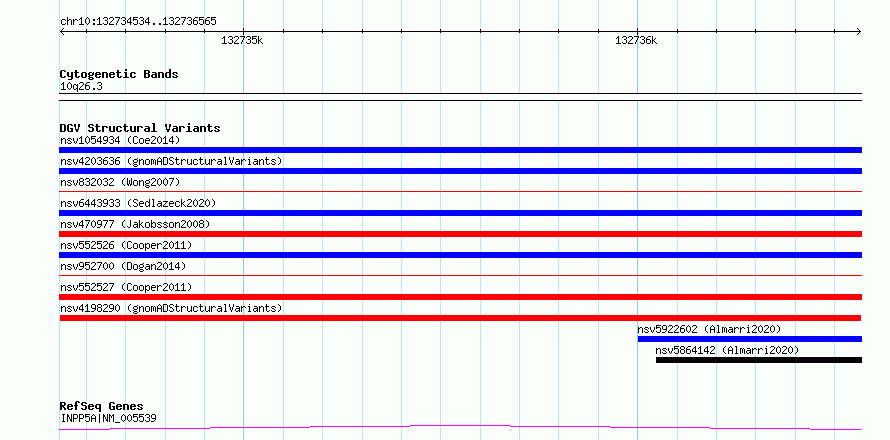Click the Cytogenetic Bands track title
Viewport: 890px width, 440px height.
coord(119,74)
